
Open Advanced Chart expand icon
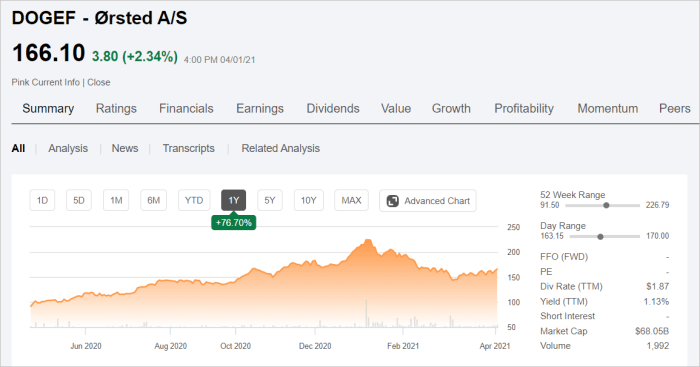click(x=392, y=201)
